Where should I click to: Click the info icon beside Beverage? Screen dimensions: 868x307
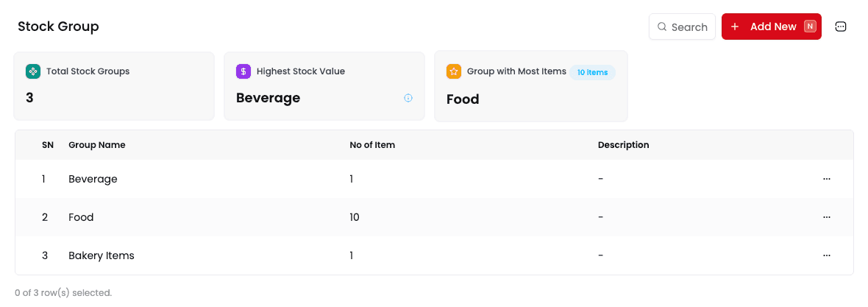(x=408, y=98)
